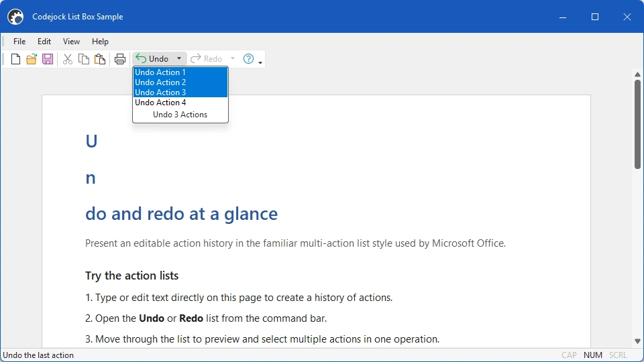Open the View menu
Screen dimensions: 644x362
pyautogui.click(x=71, y=42)
